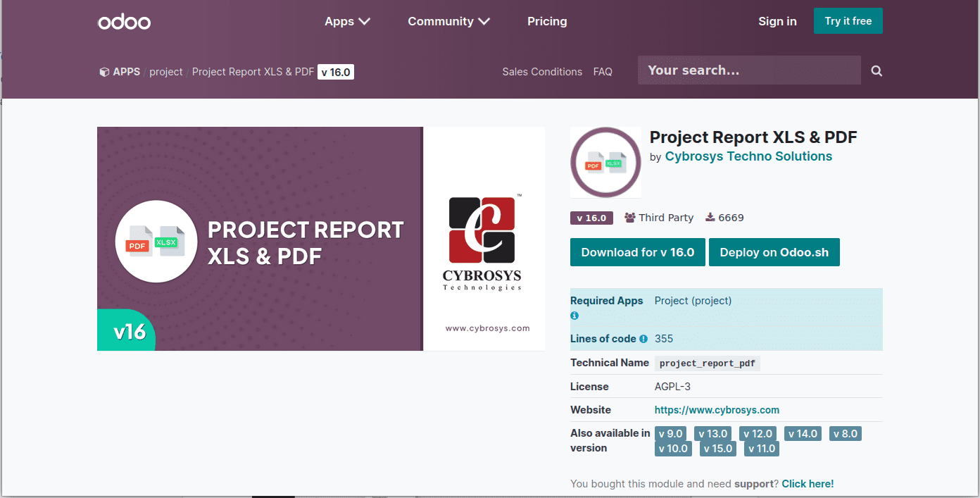
Task: Click Deploy on Odoo.sh button
Action: coord(774,252)
